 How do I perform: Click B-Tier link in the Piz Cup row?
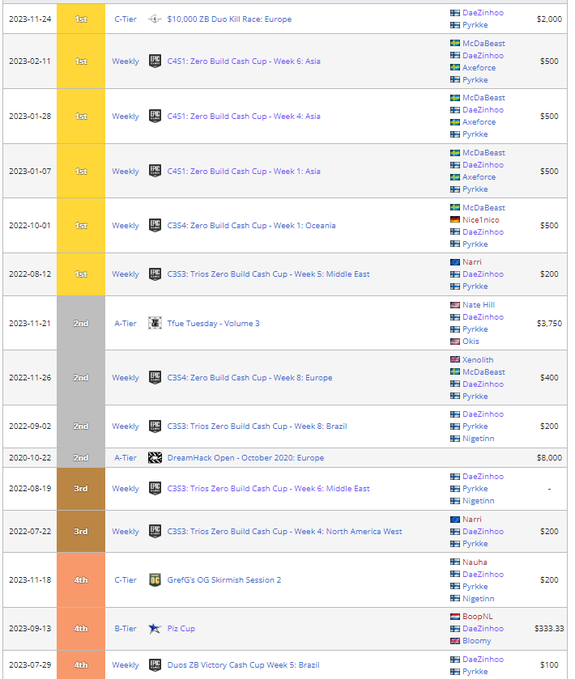coord(125,628)
